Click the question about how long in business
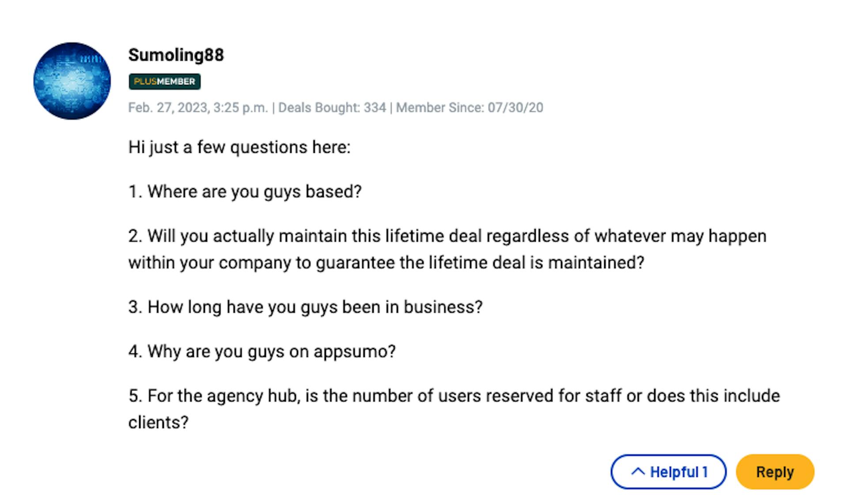Image resolution: width=848 pixels, height=504 pixels. (305, 307)
